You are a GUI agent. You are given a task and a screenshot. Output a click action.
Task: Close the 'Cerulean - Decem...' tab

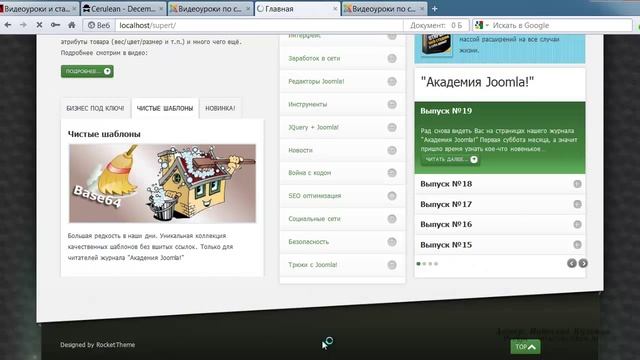[161, 9]
